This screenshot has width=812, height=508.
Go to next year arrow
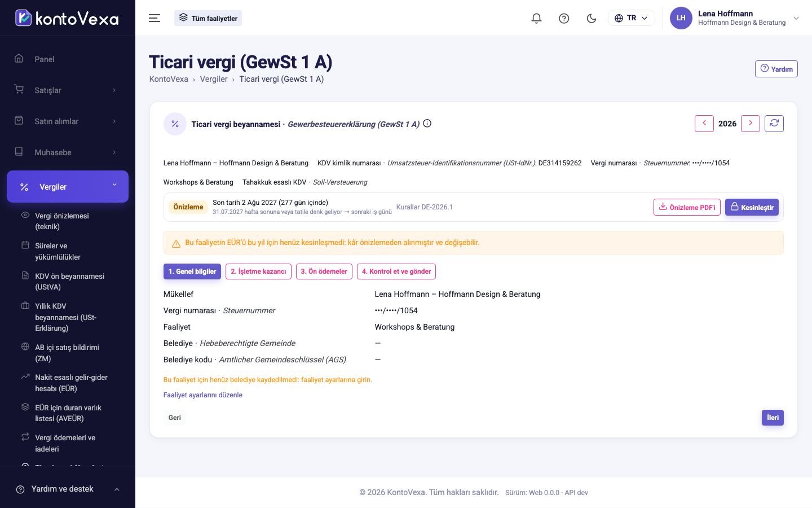point(750,123)
